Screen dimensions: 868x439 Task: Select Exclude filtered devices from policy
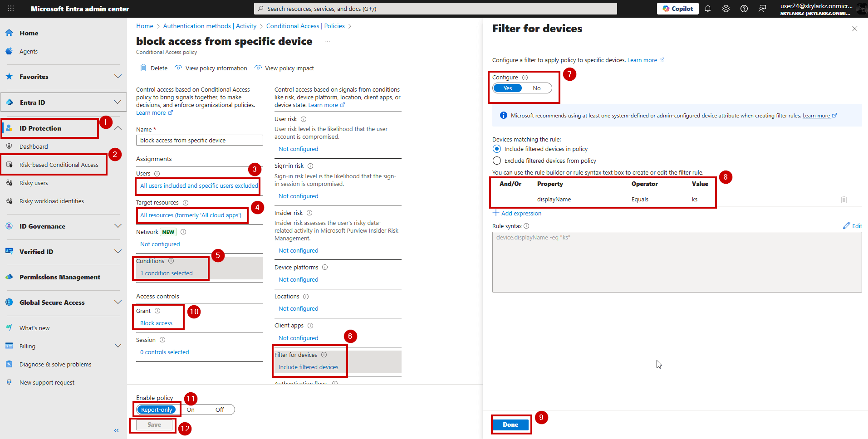pos(496,160)
